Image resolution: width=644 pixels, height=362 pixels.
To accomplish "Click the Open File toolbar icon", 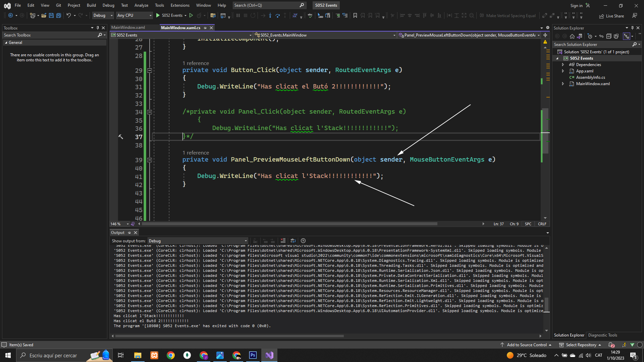I will tap(44, 15).
